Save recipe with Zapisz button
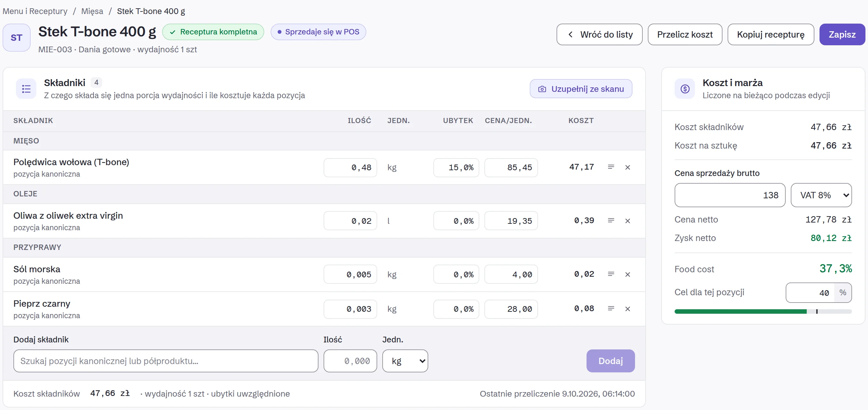This screenshot has height=410, width=868. tap(842, 34)
